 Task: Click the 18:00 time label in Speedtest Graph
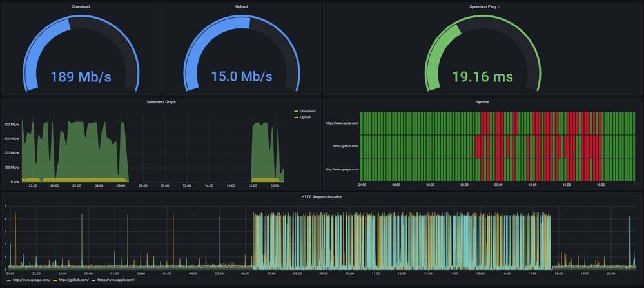[x=253, y=186]
